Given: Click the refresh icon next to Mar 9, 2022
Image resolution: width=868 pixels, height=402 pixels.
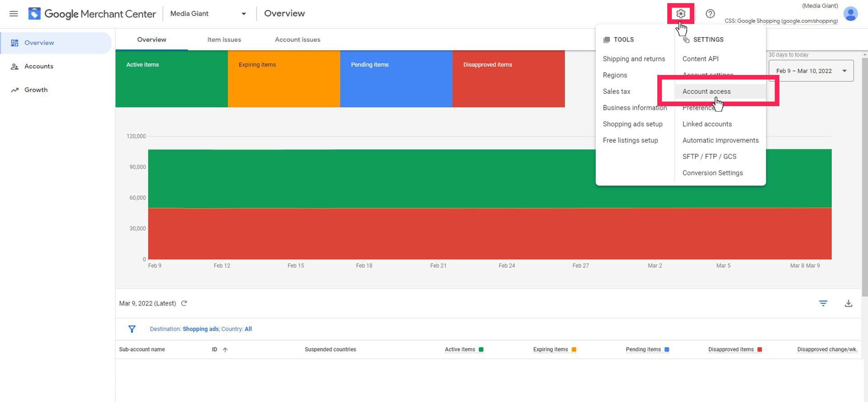Looking at the screenshot, I should point(184,303).
